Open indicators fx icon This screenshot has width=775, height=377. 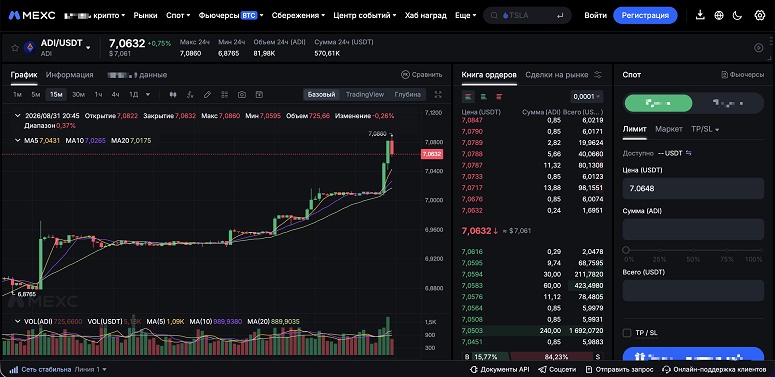coord(190,94)
